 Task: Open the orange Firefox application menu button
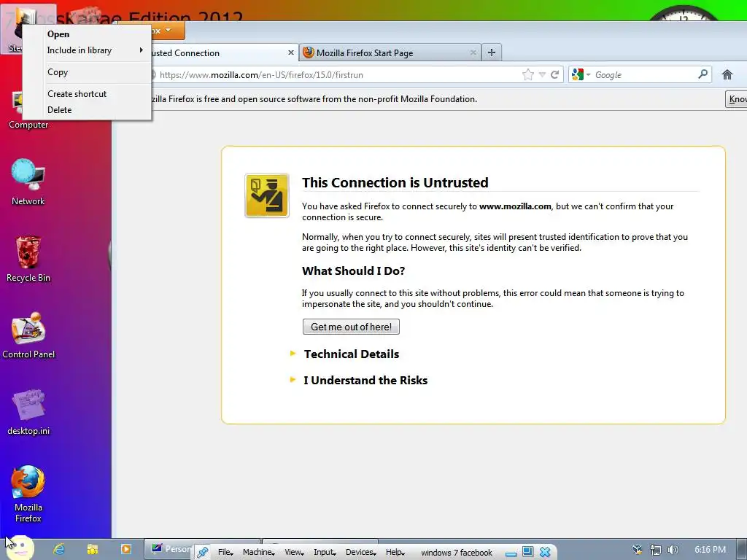point(167,31)
